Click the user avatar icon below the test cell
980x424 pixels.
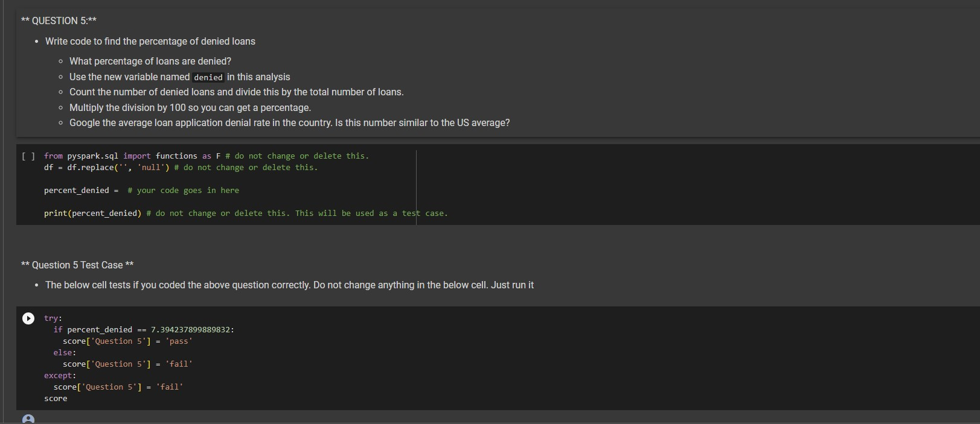(x=28, y=419)
